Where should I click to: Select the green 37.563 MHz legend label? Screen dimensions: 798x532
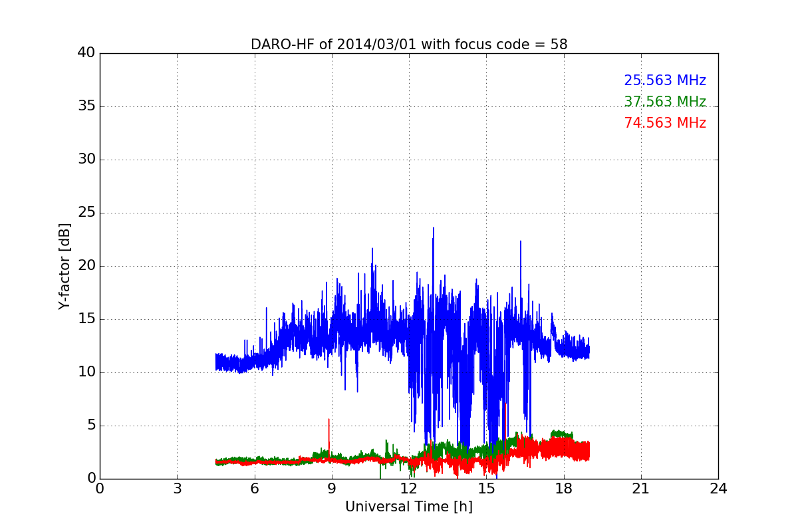[665, 102]
